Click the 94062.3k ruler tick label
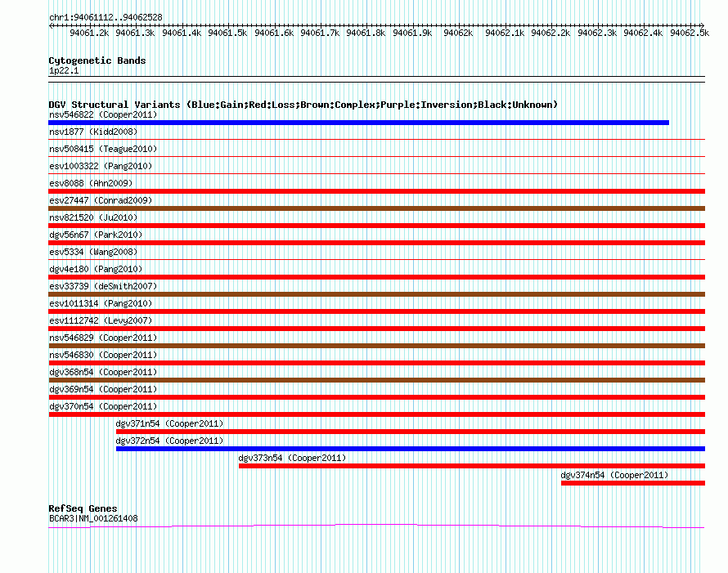 click(x=597, y=33)
